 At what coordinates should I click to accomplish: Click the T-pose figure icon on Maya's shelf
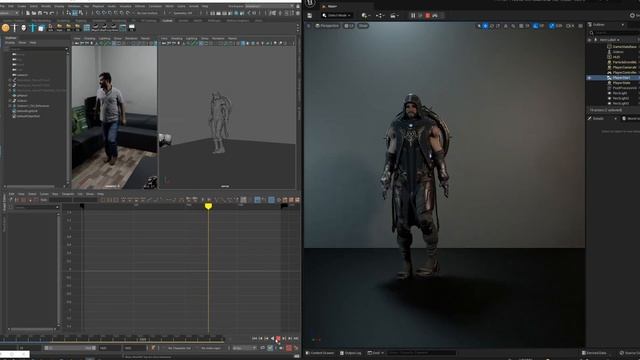[15, 28]
